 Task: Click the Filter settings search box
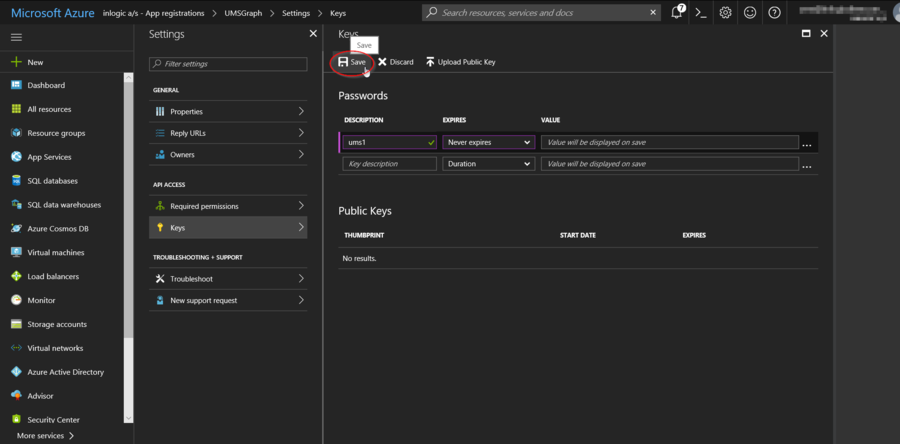click(228, 64)
